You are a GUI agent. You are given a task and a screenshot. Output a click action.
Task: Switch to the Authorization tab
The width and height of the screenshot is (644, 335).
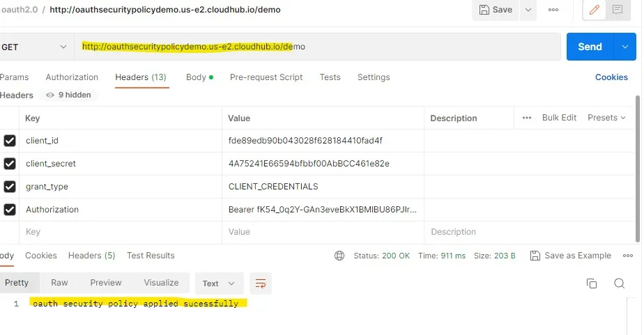click(x=72, y=77)
